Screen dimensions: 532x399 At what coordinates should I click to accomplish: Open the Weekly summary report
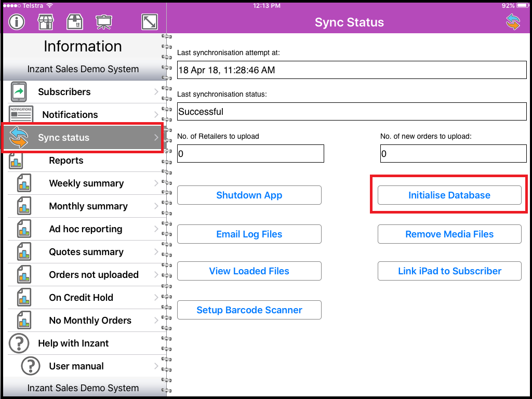click(x=84, y=183)
